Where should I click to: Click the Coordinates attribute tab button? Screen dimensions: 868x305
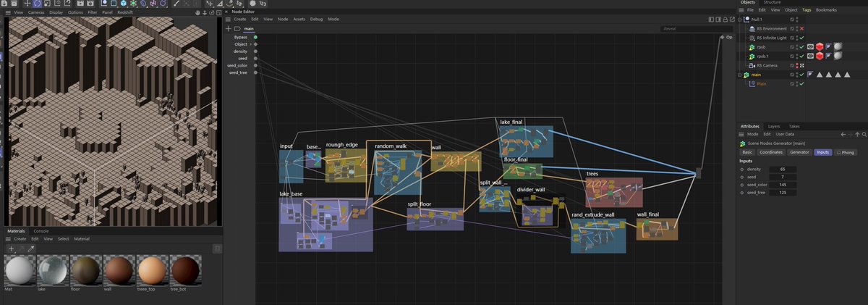pos(771,152)
